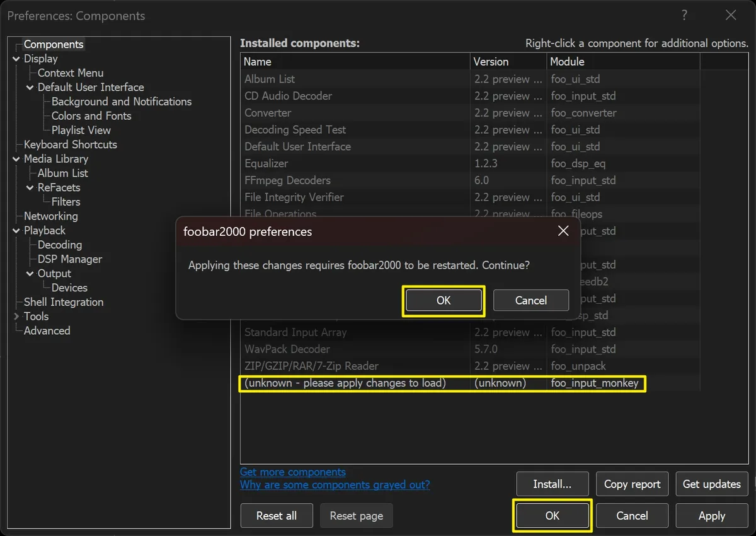Select the Album List component in installed list
The width and height of the screenshot is (756, 536).
pyautogui.click(x=470, y=79)
